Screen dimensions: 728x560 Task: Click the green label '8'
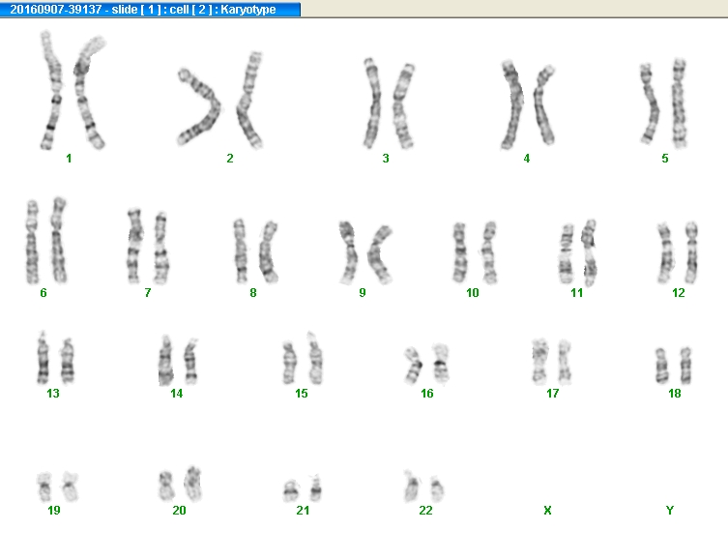tap(253, 292)
